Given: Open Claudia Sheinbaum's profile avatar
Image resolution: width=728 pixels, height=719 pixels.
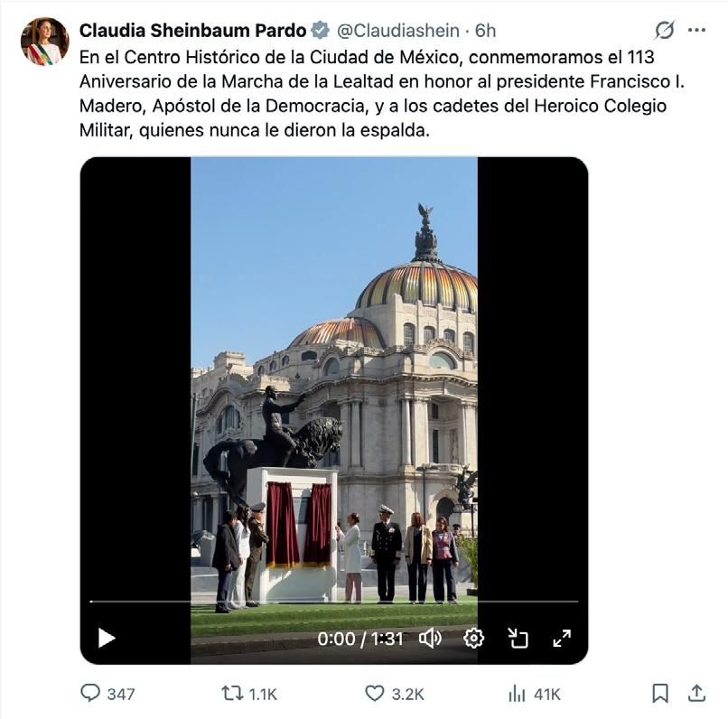Looking at the screenshot, I should click(45, 42).
